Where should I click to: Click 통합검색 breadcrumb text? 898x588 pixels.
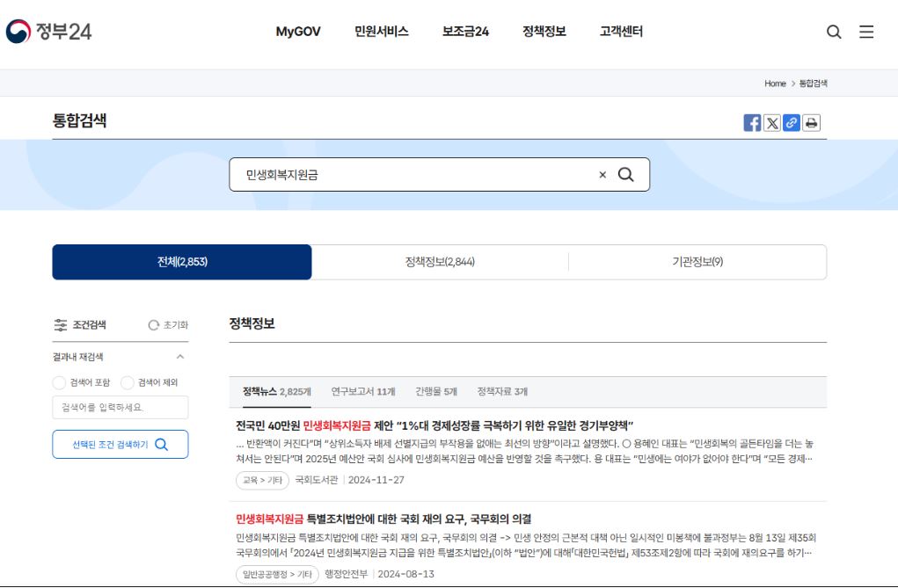tap(814, 83)
